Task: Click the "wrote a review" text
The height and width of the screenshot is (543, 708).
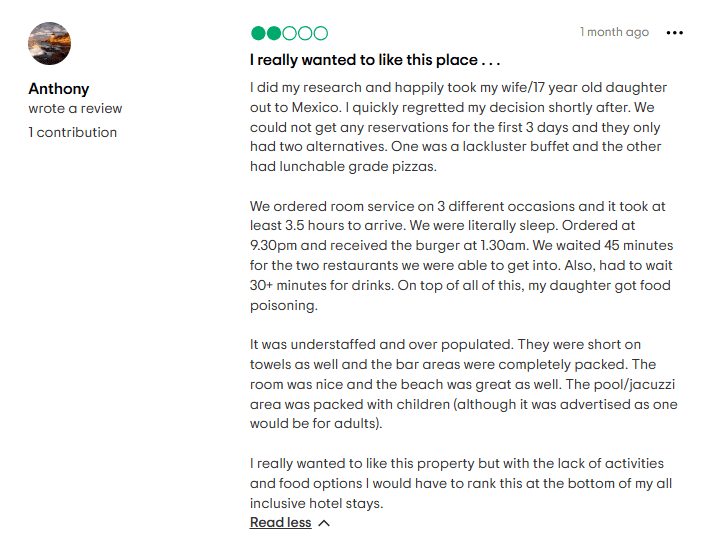Action: pyautogui.click(x=75, y=109)
